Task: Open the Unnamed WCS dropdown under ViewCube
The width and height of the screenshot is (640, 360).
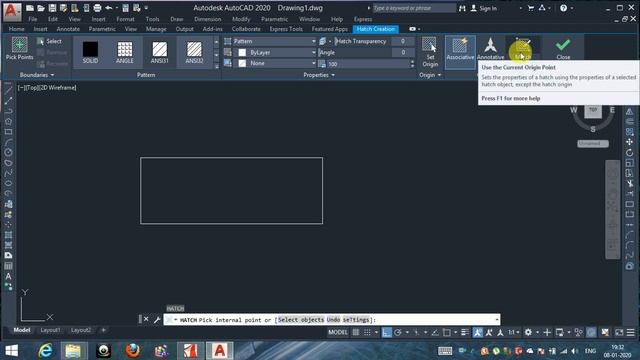Action: coord(593,143)
